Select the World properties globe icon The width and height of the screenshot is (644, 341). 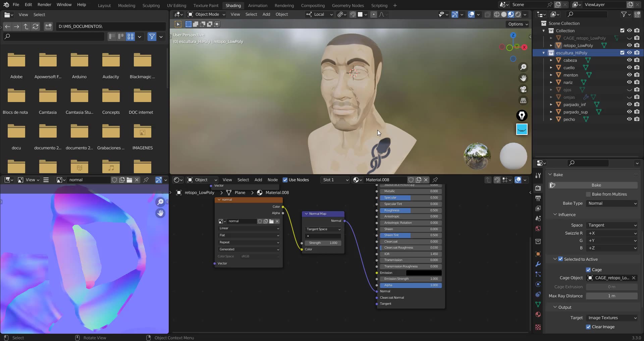click(538, 229)
